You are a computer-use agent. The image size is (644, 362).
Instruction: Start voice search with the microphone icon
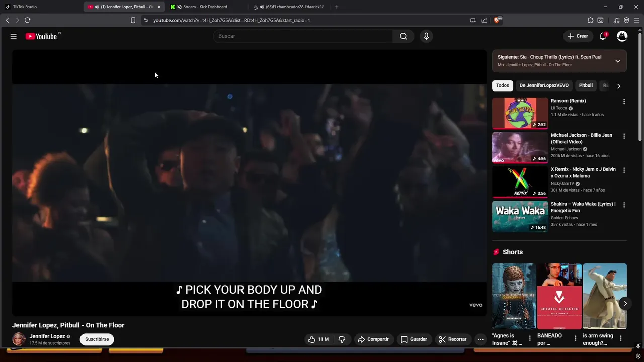pos(426,36)
